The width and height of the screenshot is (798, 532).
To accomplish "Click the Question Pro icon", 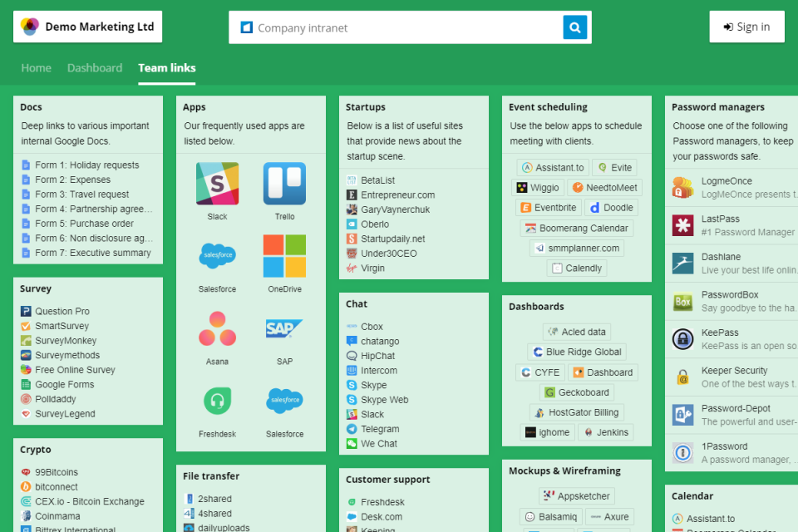I will [26, 311].
